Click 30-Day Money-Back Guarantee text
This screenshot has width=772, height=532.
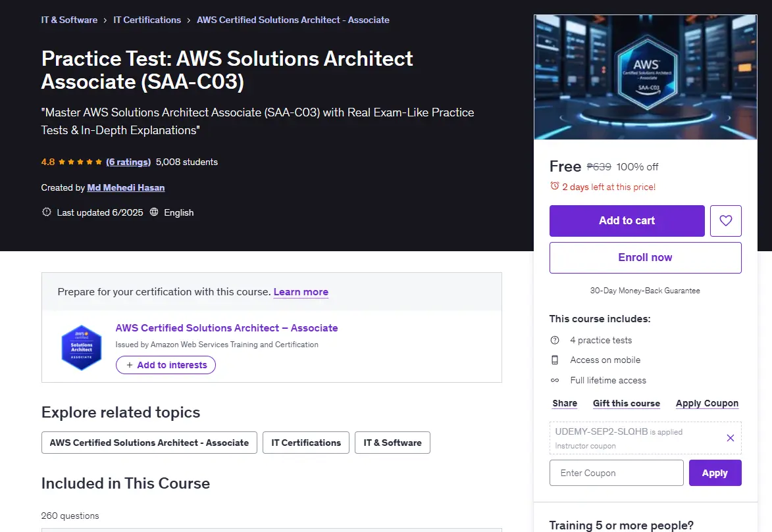click(645, 291)
